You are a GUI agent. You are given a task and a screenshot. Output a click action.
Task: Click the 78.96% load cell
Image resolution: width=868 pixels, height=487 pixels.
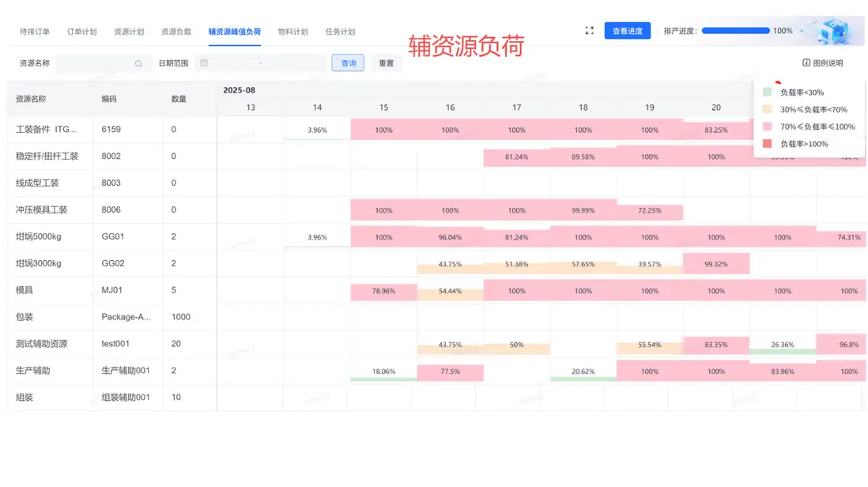click(x=383, y=291)
